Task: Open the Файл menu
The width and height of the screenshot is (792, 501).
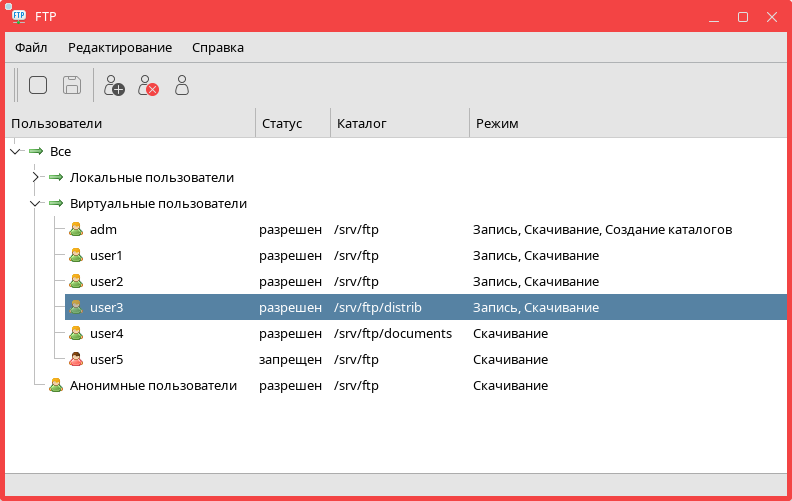Action: click(31, 47)
